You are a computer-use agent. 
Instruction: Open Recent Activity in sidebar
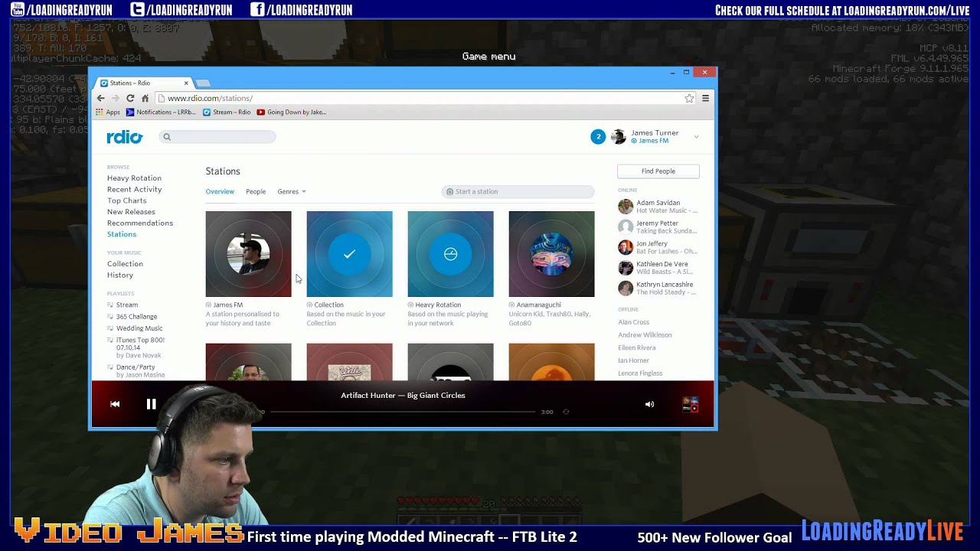pos(135,189)
